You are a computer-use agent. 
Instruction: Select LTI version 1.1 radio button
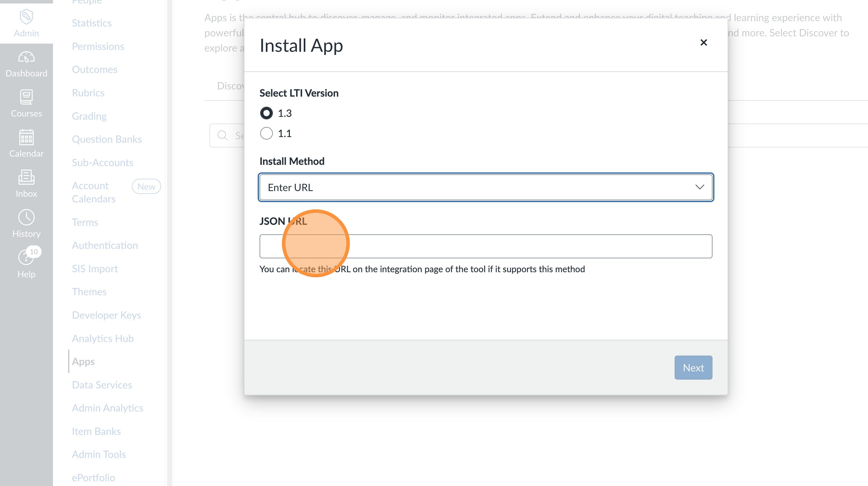pos(266,134)
